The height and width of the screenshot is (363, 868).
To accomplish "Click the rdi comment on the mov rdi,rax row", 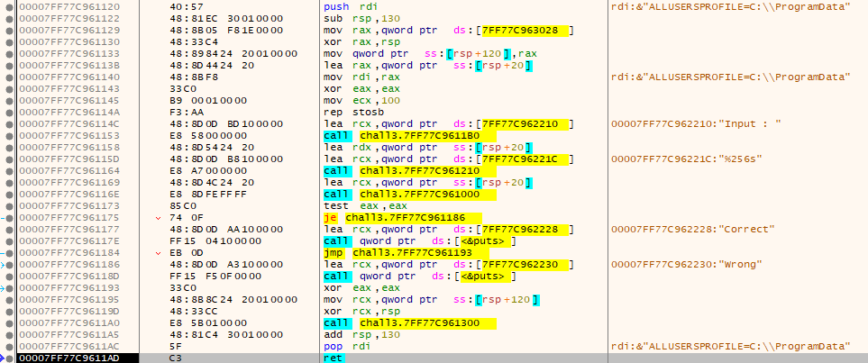I will coord(731,77).
